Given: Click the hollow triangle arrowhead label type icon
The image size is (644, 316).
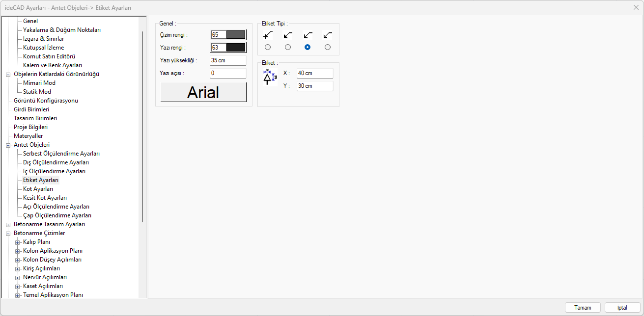Looking at the screenshot, I should 328,35.
